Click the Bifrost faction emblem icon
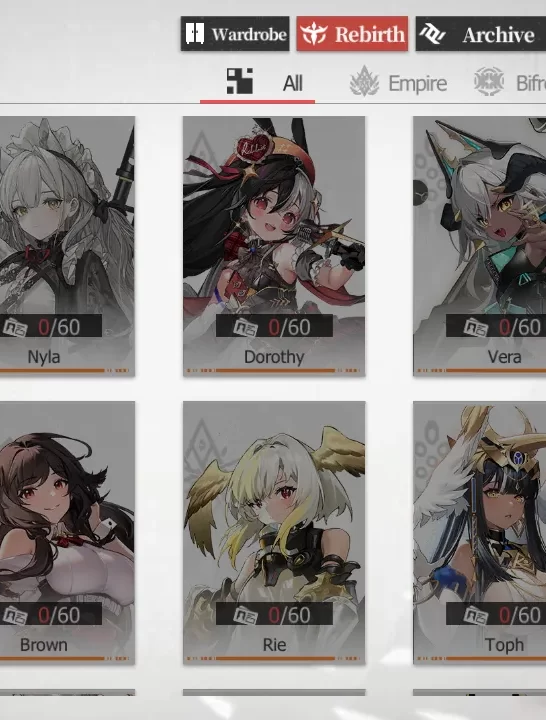Screen dimensions: 546x720 point(489,81)
